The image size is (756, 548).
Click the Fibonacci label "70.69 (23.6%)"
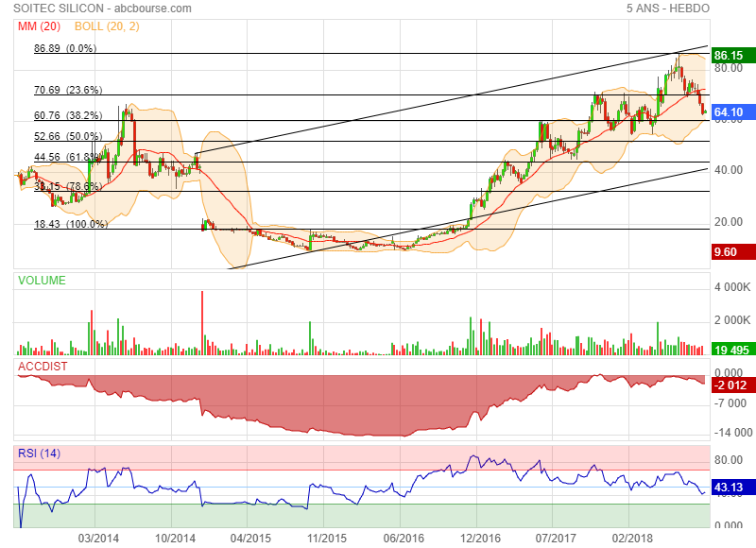coord(68,90)
